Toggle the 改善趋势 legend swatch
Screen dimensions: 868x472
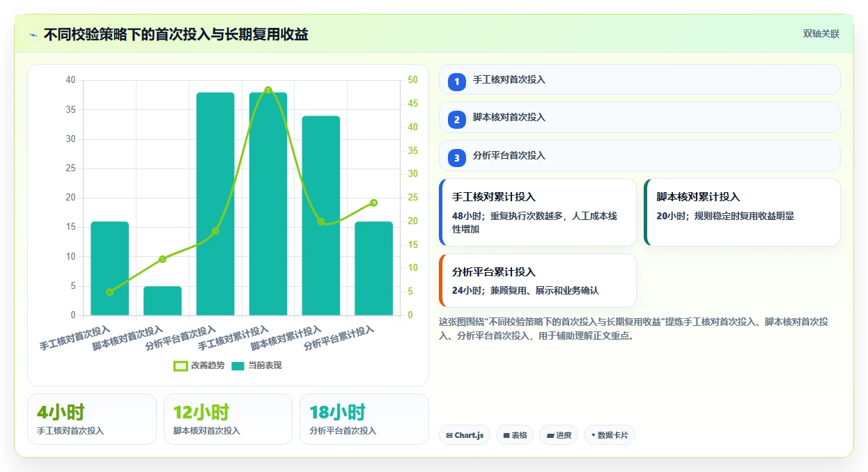click(x=180, y=365)
